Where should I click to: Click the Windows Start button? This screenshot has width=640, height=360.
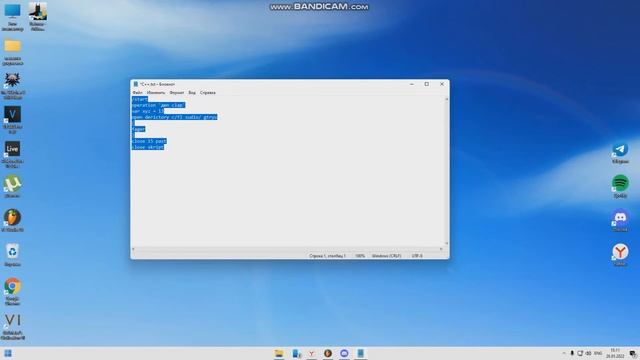(8, 353)
